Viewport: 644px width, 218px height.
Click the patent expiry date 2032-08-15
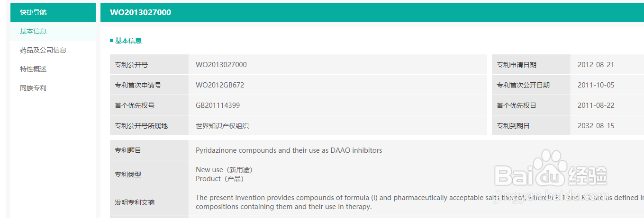[x=596, y=126]
